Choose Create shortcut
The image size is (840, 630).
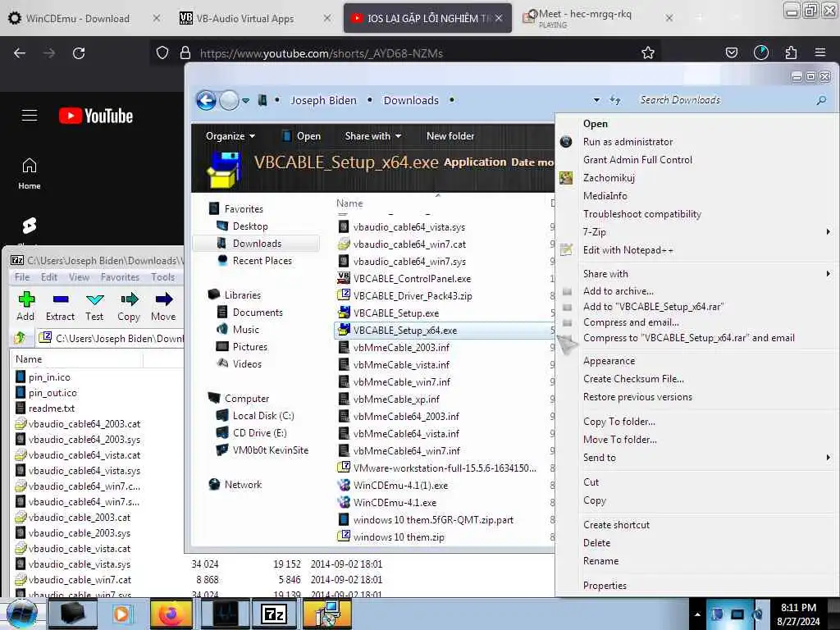click(x=616, y=525)
